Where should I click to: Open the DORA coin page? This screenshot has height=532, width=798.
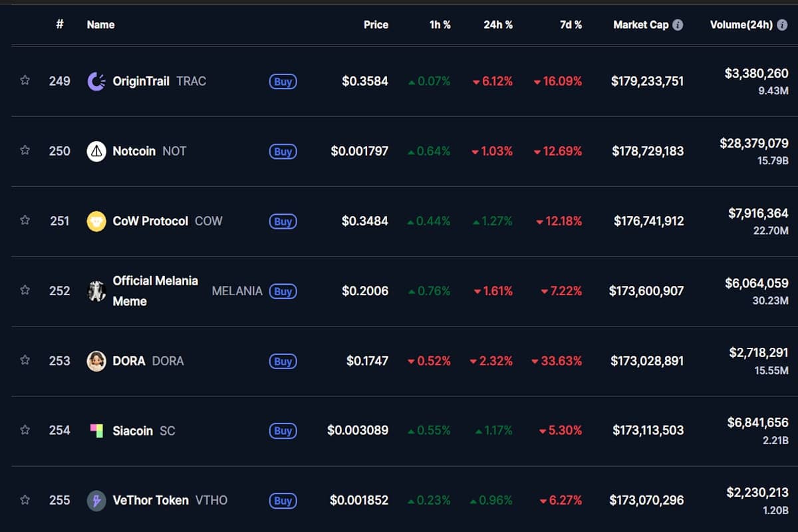click(x=128, y=360)
